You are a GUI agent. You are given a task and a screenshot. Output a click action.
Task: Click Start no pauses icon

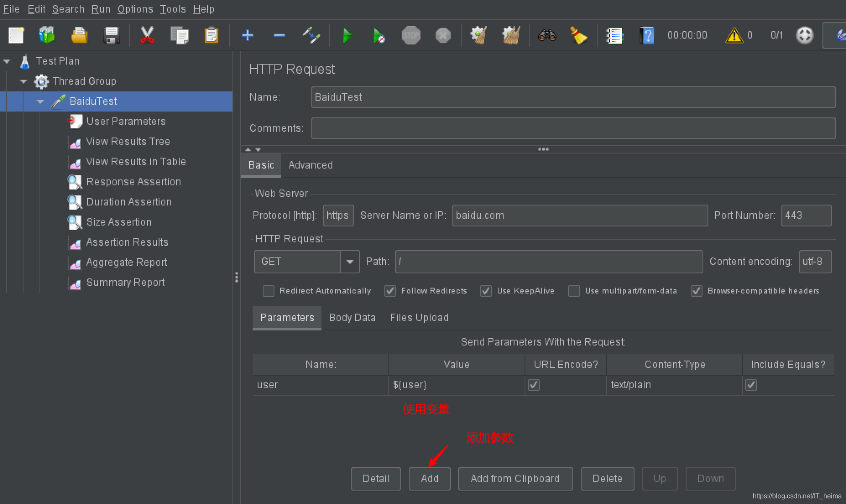[379, 36]
